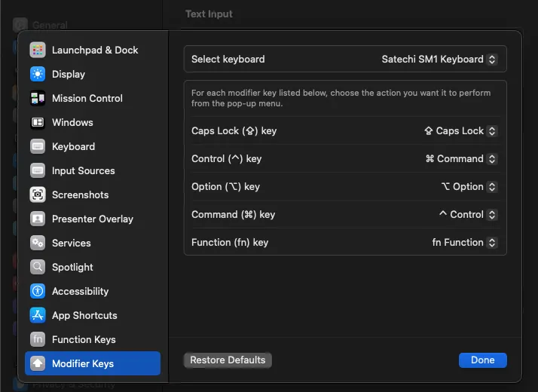Click the "Option (⌥) key" label
The height and width of the screenshot is (392, 538).
(x=226, y=186)
